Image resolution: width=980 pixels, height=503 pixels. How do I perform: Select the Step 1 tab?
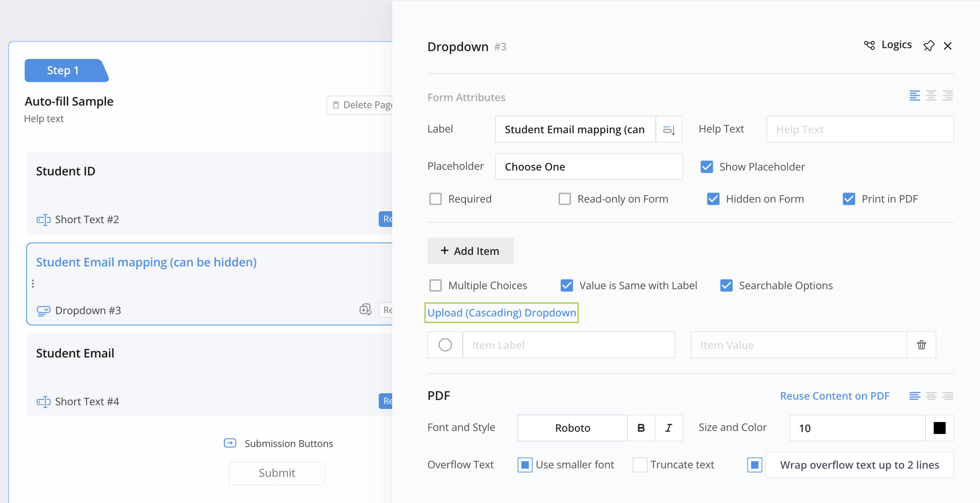[x=63, y=70]
